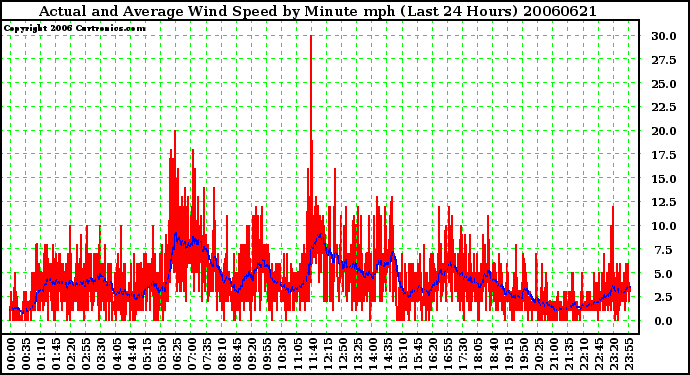The width and height of the screenshot is (690, 375).
Task: Click the 12.5 y-axis label
Action: point(664,202)
